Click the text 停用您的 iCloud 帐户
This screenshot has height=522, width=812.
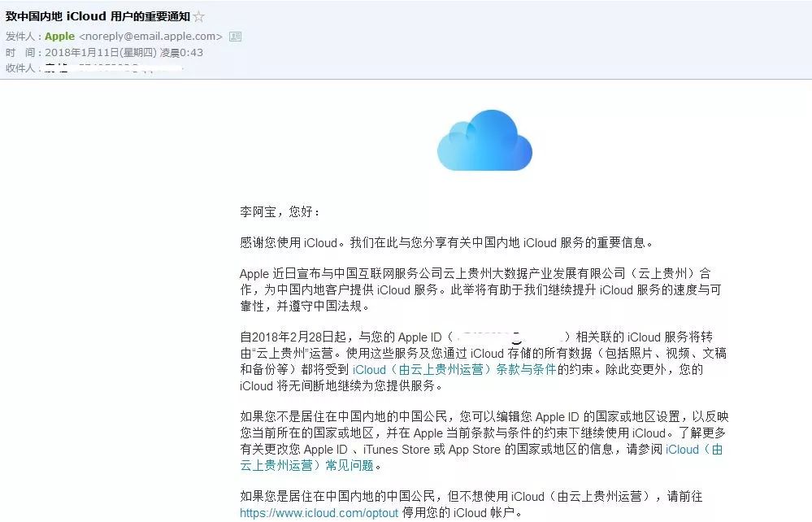coord(461,513)
